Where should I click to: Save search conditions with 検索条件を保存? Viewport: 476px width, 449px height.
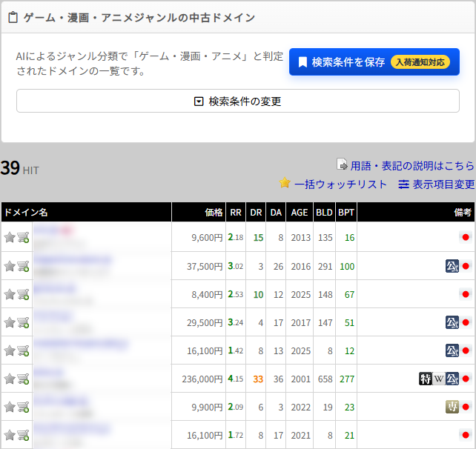(374, 62)
